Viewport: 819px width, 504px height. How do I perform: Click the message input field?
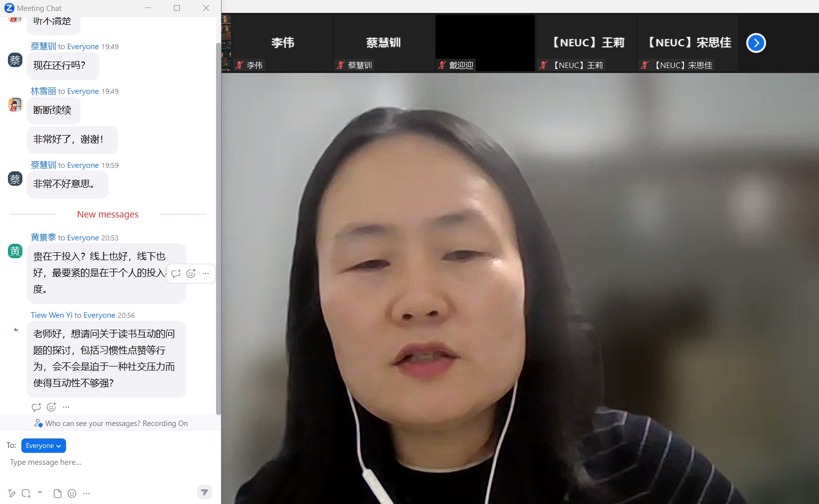pos(109,462)
